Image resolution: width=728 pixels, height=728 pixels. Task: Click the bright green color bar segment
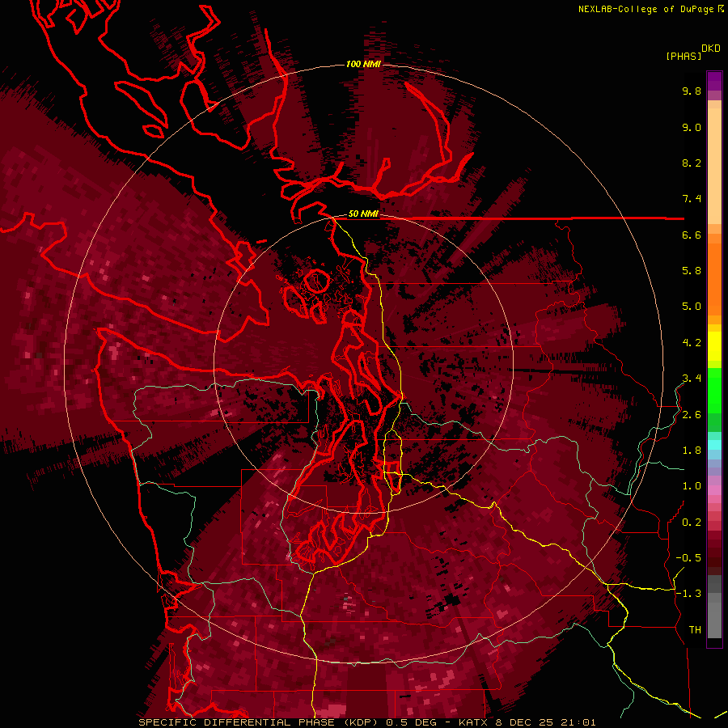click(x=714, y=390)
